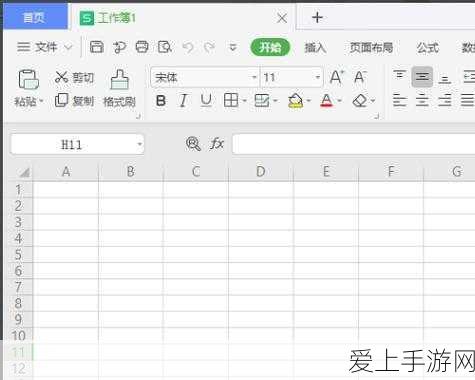Click the magnifier icon beside fx
Viewport: 475px width, 380px height.
coord(193,144)
